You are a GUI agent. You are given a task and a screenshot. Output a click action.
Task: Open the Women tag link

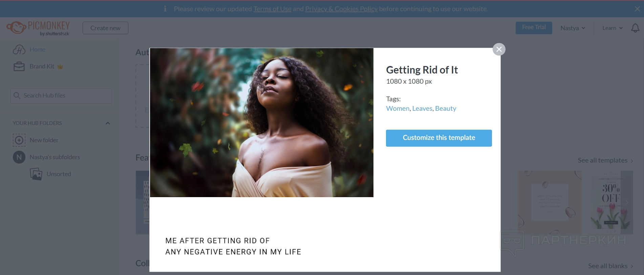point(398,108)
